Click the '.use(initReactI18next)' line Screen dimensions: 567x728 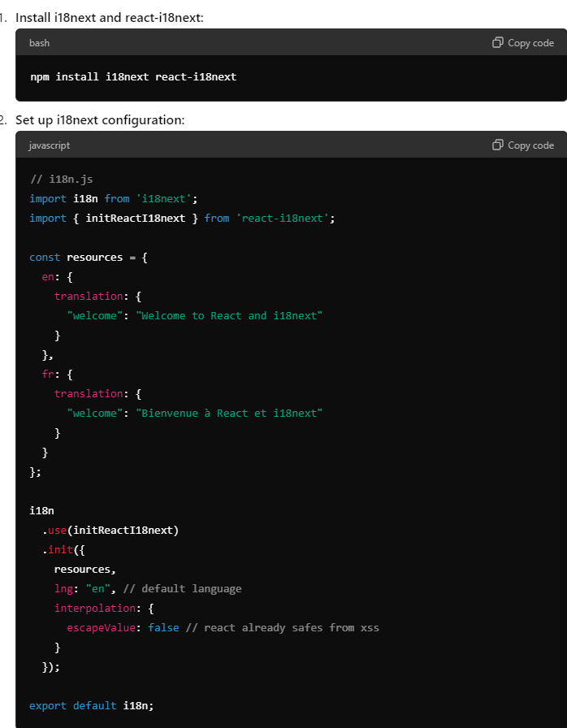point(110,531)
